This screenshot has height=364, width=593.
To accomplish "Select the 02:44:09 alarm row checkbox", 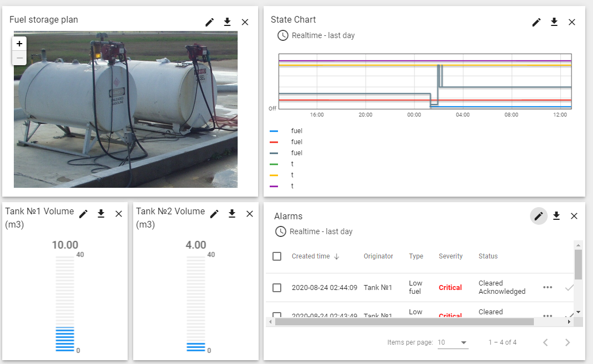I will (277, 288).
